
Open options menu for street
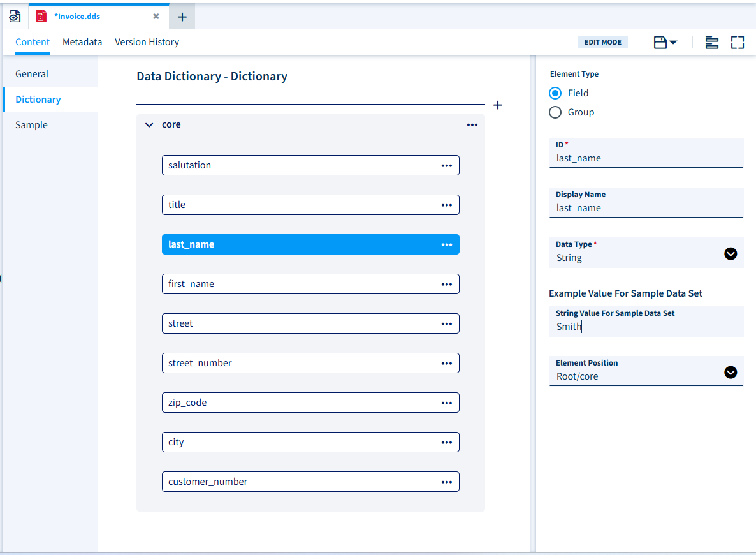click(446, 324)
